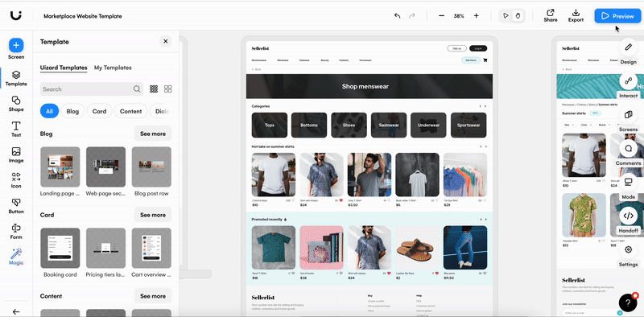The width and height of the screenshot is (644, 317).
Task: Select the Swimwear category card
Action: tap(389, 126)
